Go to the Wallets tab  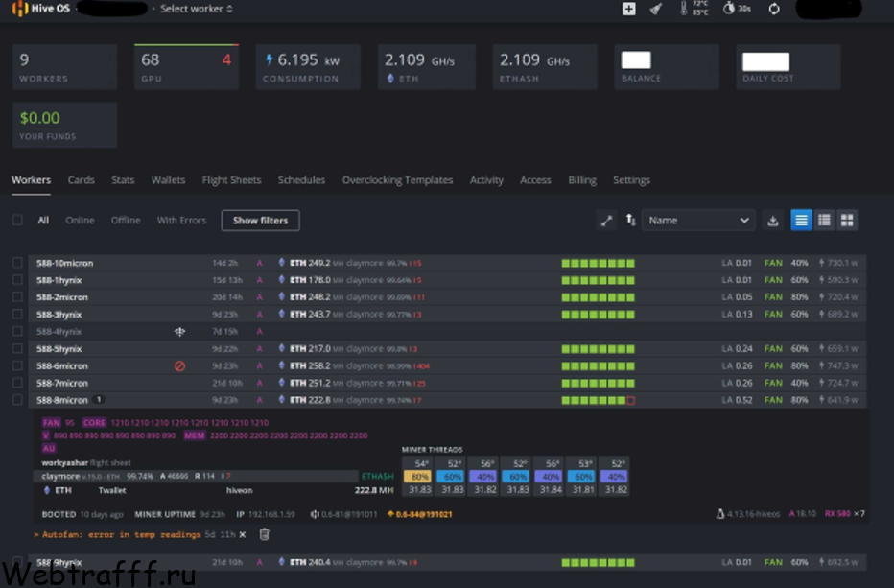(x=168, y=180)
